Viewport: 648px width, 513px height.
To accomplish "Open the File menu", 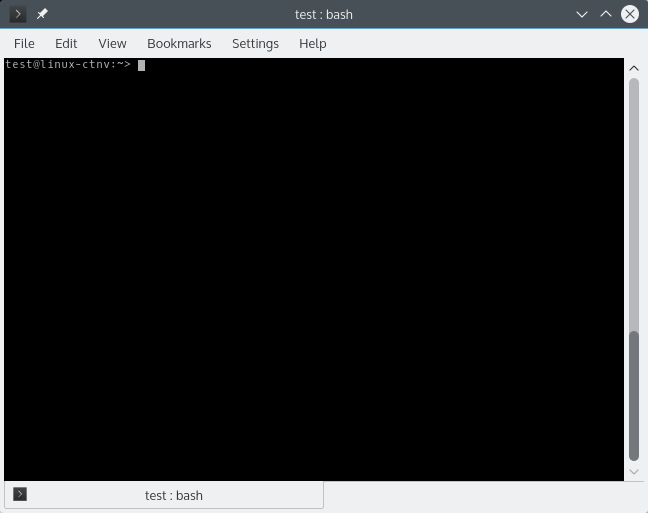I will (x=24, y=43).
